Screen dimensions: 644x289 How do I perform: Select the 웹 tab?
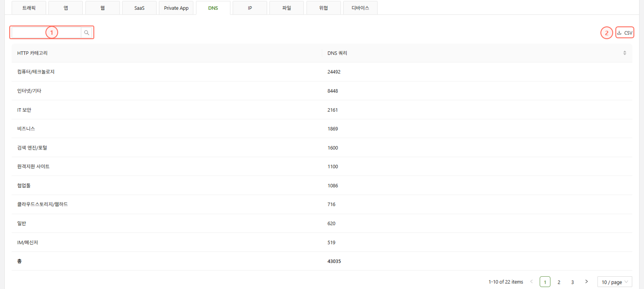coord(102,8)
